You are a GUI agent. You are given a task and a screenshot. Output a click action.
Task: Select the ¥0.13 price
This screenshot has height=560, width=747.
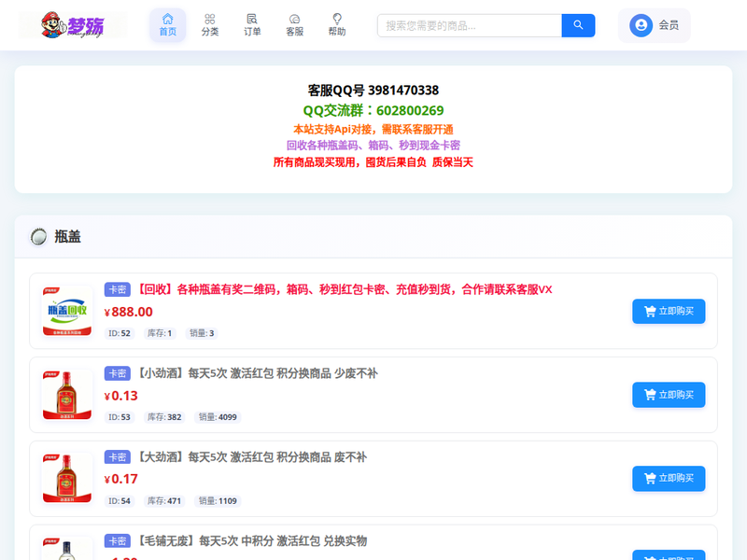tap(121, 396)
